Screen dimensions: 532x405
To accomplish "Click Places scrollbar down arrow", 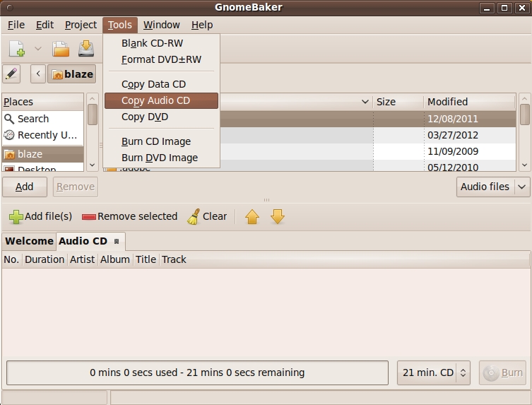I will coord(93,165).
